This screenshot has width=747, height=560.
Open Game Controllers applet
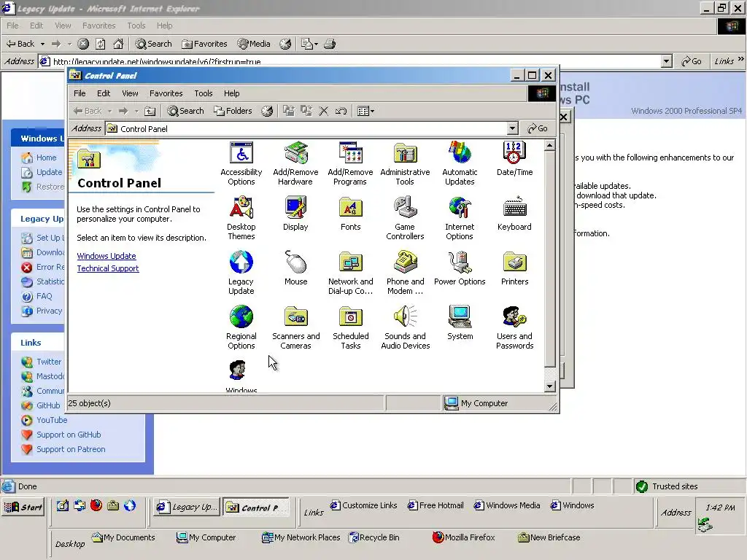[x=405, y=218]
